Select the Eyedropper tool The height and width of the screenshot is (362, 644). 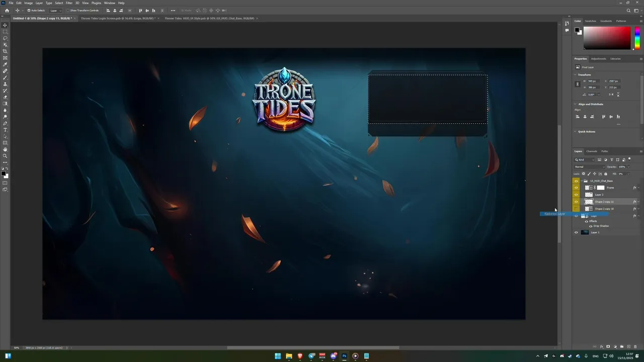[x=6, y=64]
